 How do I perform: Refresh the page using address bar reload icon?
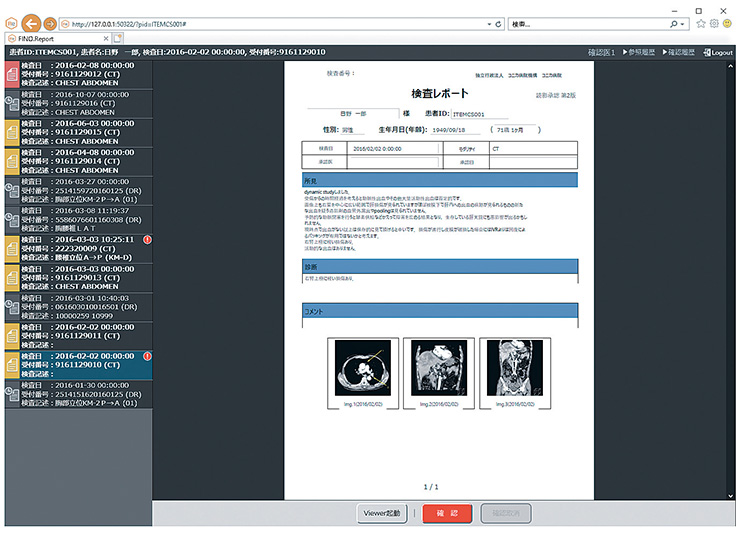(x=499, y=22)
